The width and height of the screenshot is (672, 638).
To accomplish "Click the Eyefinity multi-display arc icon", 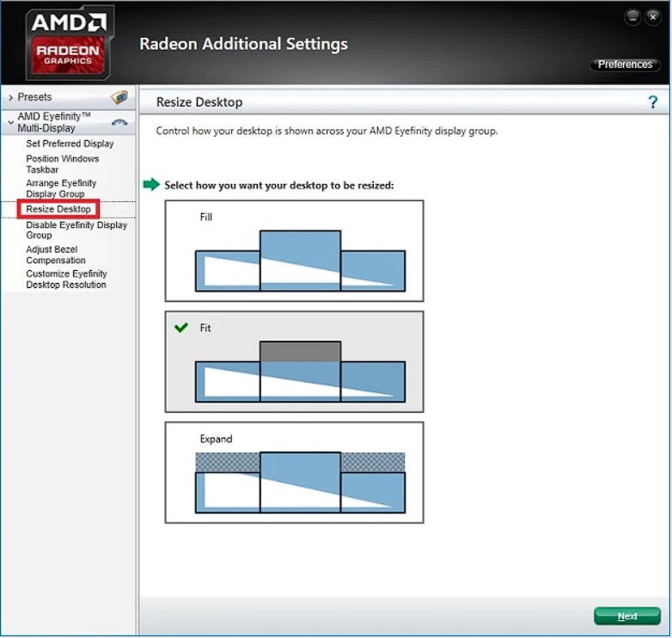I will point(119,123).
